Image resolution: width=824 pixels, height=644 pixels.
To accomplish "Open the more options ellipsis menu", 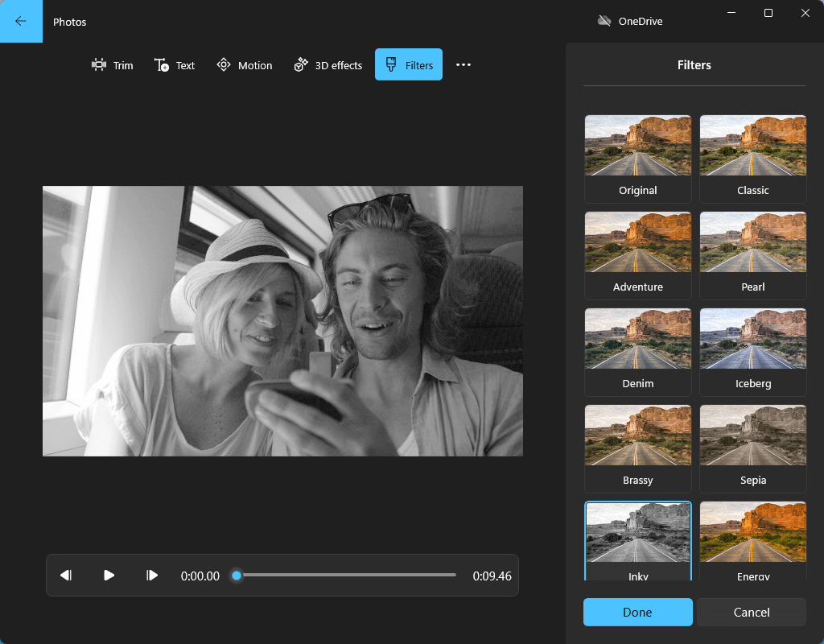I will pyautogui.click(x=463, y=64).
